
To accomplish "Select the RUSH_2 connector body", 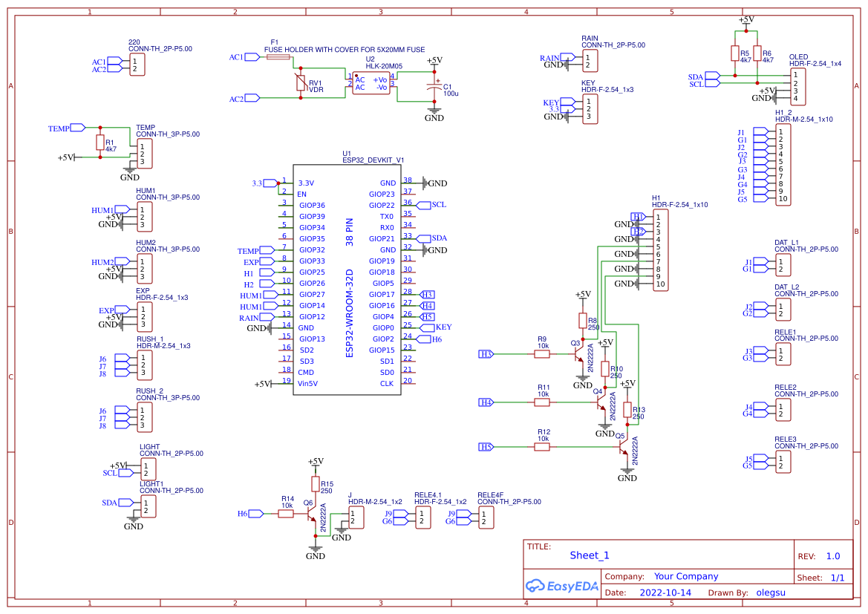I will [x=145, y=417].
